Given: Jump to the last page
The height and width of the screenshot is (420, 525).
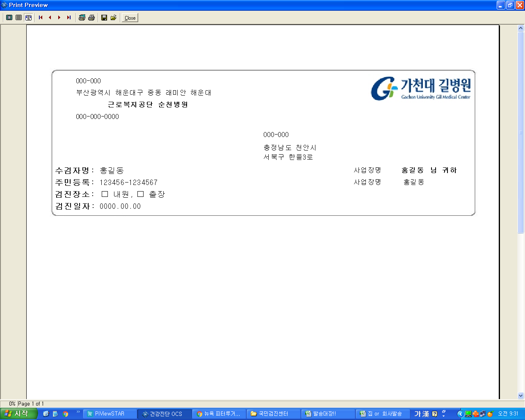Looking at the screenshot, I should (69, 18).
